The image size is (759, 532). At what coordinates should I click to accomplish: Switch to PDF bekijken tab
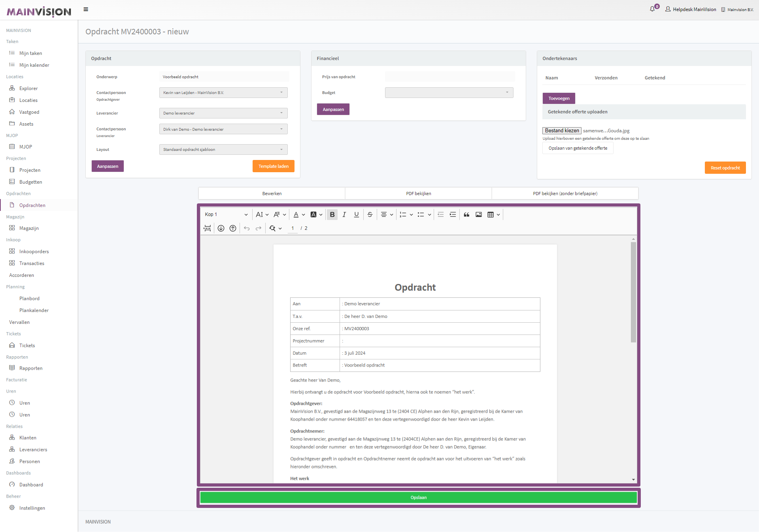(418, 194)
